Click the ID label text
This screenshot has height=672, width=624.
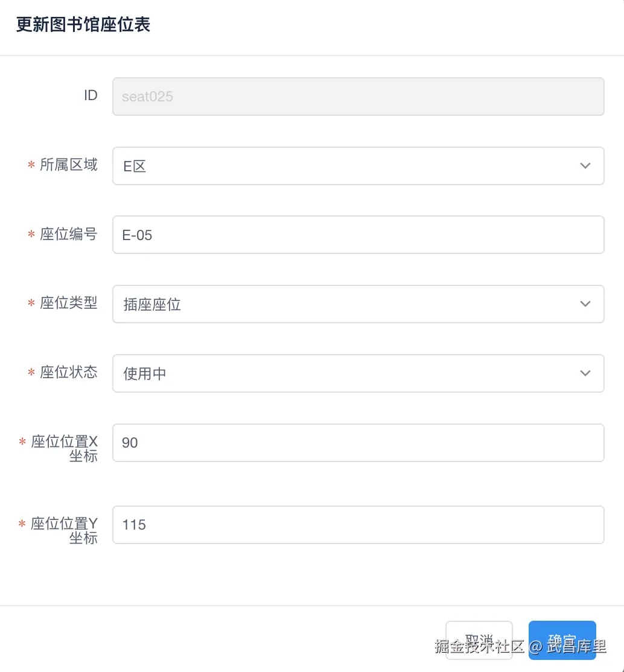coord(91,95)
